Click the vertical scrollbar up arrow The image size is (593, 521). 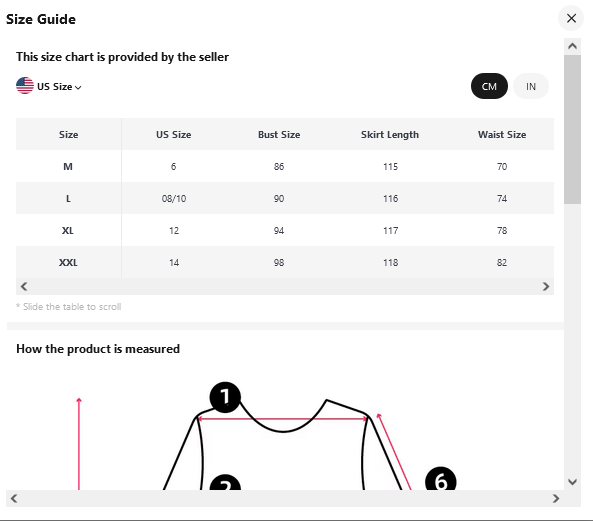click(572, 46)
